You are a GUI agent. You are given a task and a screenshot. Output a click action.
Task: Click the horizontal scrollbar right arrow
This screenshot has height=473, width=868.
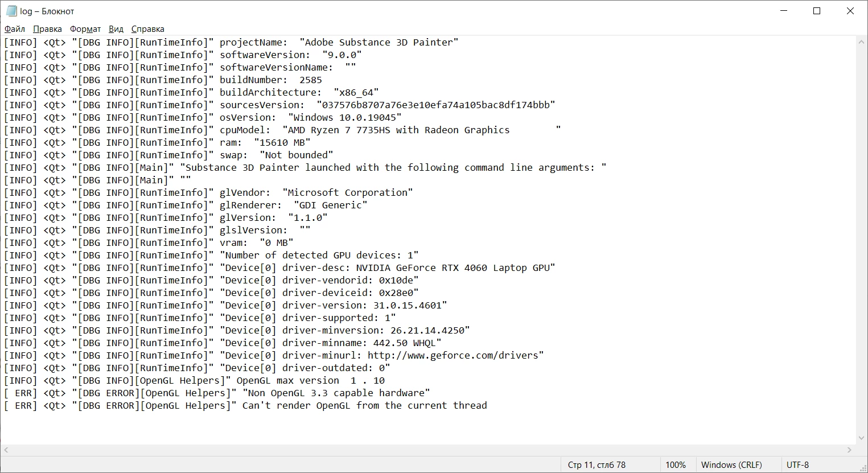pos(850,450)
